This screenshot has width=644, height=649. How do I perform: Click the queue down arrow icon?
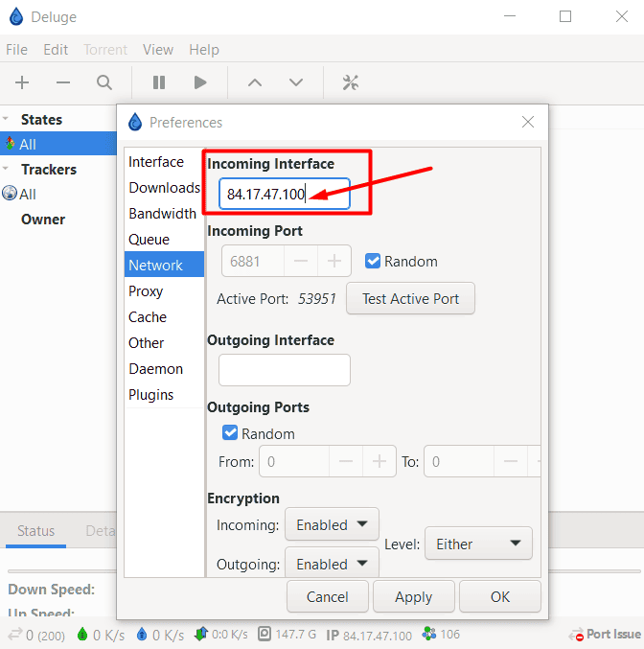point(296,82)
